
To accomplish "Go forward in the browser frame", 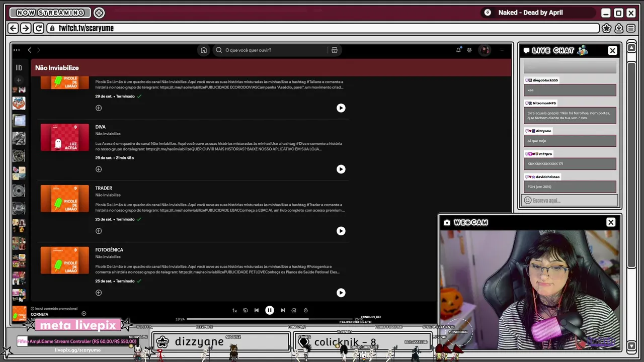I will (x=26, y=28).
